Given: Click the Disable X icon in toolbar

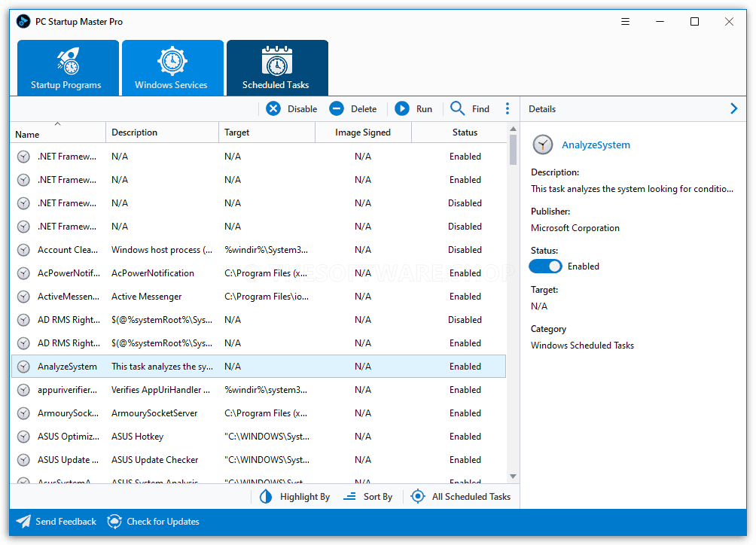Looking at the screenshot, I should click(x=273, y=109).
